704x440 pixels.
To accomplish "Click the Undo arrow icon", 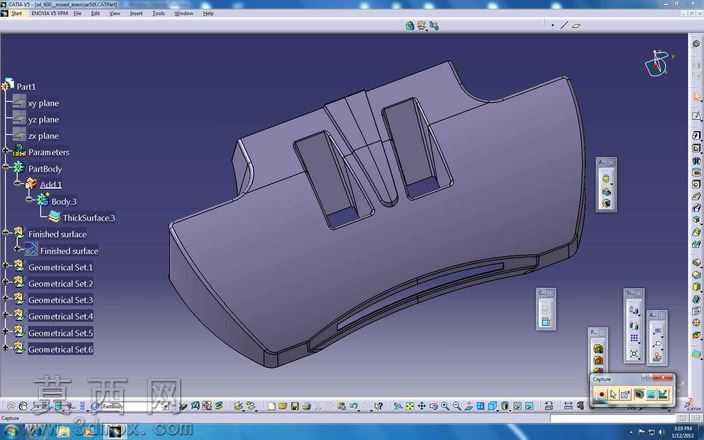I will point(353,406).
